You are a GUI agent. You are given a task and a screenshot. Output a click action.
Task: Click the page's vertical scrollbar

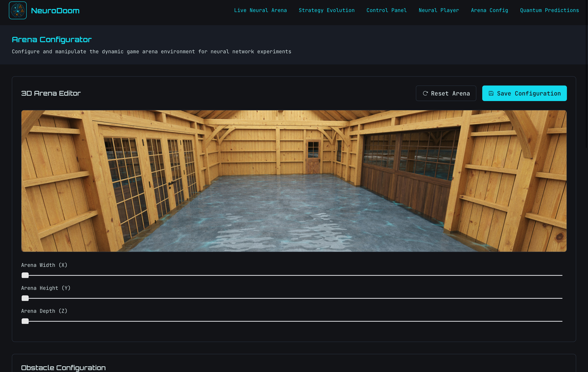587,73
